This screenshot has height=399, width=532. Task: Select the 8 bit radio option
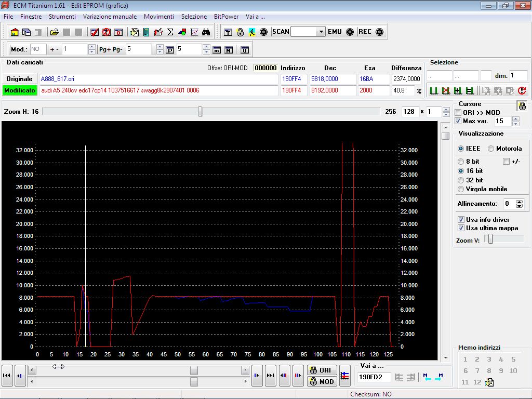click(461, 162)
